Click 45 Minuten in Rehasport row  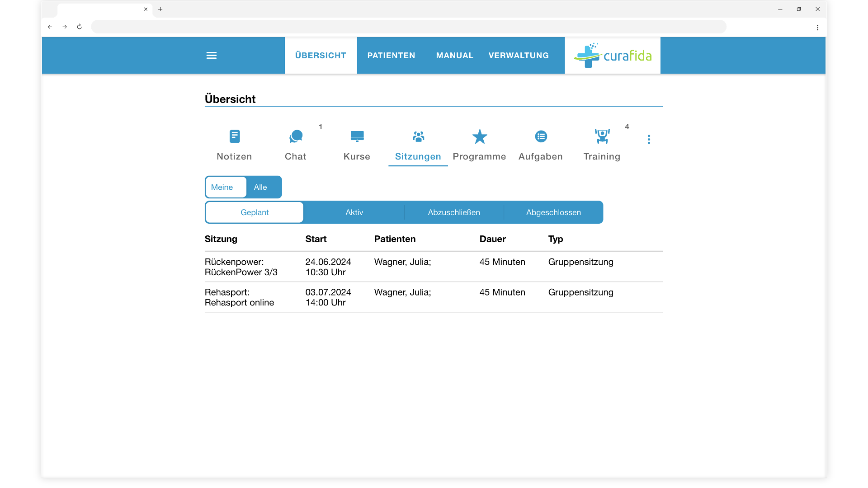tap(502, 292)
